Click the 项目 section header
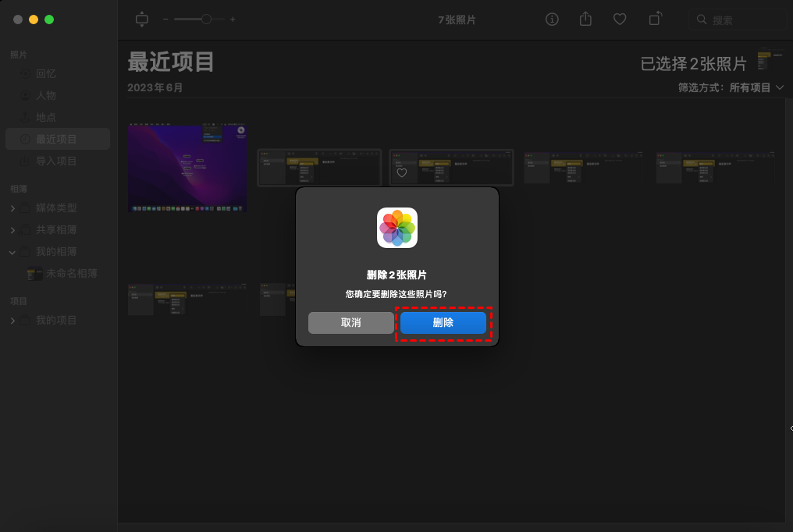The width and height of the screenshot is (793, 532). tap(19, 301)
